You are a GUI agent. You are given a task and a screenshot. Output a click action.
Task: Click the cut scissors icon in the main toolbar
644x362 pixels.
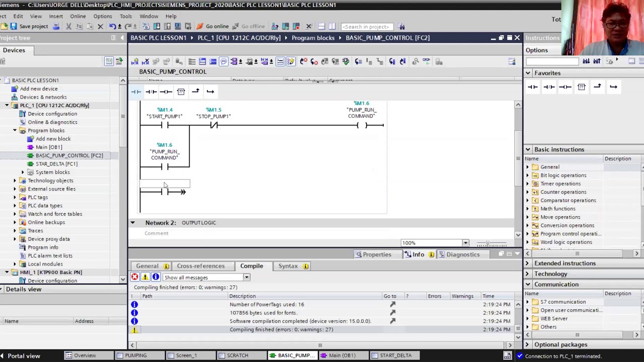[x=69, y=27]
